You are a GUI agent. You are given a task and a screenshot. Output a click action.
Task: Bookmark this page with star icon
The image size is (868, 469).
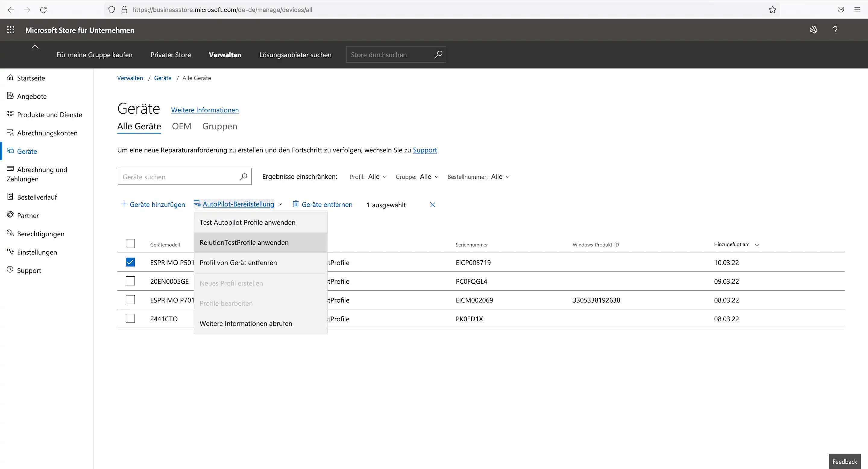(x=773, y=10)
